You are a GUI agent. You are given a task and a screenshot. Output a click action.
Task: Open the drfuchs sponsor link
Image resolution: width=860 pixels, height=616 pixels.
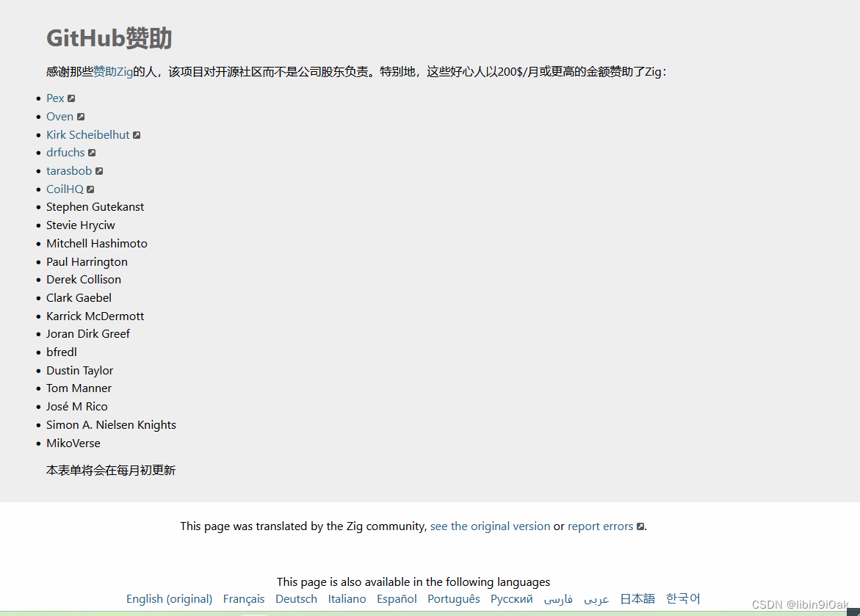click(x=65, y=152)
